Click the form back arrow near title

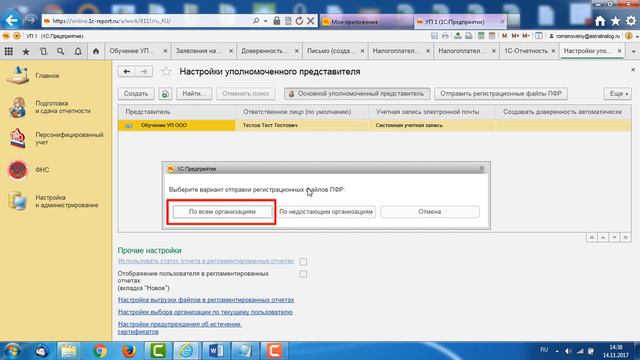pos(127,71)
